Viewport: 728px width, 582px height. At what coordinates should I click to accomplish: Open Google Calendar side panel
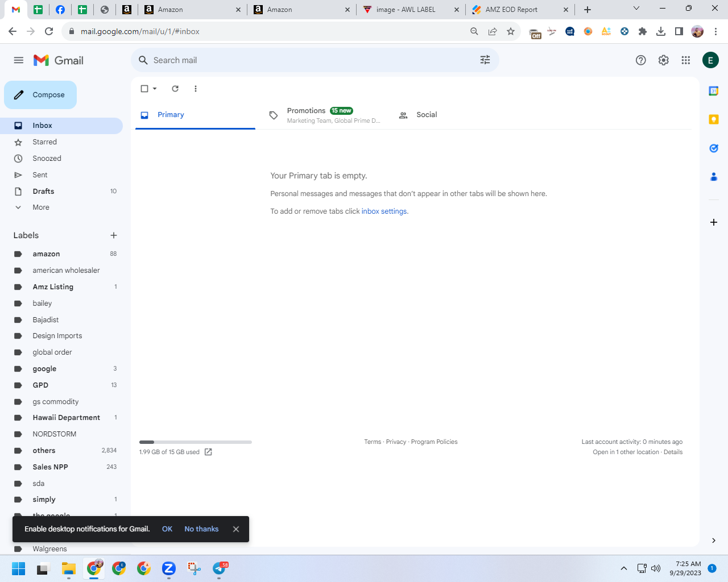click(x=714, y=91)
